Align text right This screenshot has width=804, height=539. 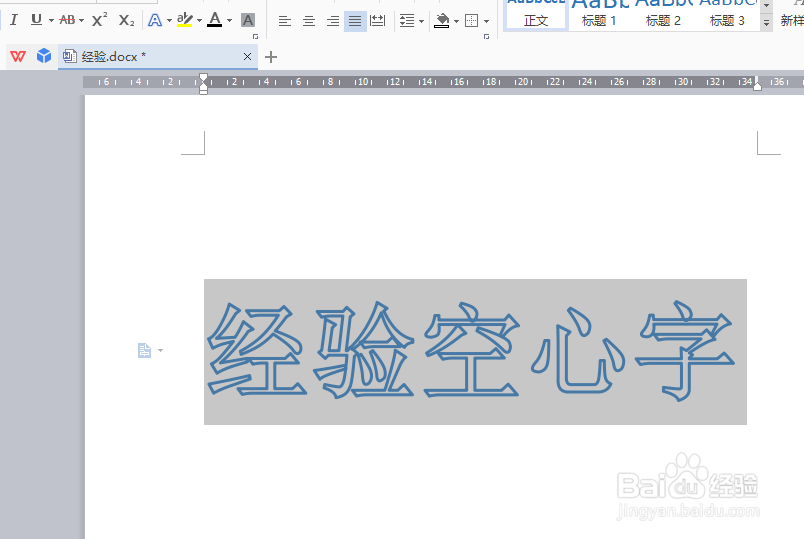point(333,21)
